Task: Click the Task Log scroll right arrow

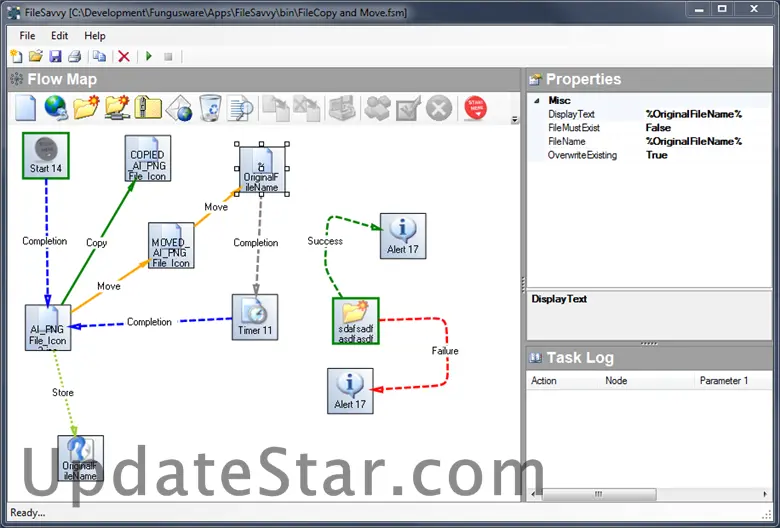Action: 765,494
